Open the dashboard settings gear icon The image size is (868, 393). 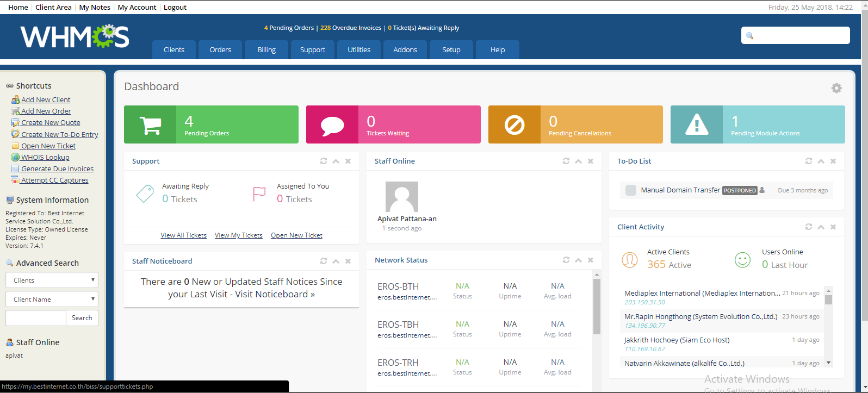coord(836,88)
